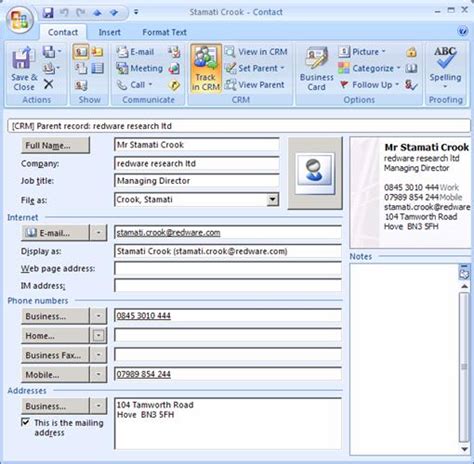Click into the Job title field
474x464 pixels.
click(x=197, y=181)
